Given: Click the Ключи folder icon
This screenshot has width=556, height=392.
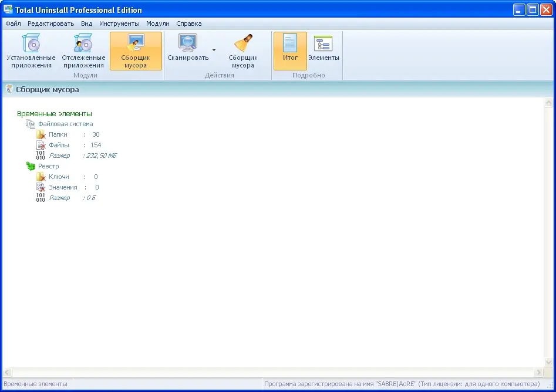Looking at the screenshot, I should (x=41, y=177).
